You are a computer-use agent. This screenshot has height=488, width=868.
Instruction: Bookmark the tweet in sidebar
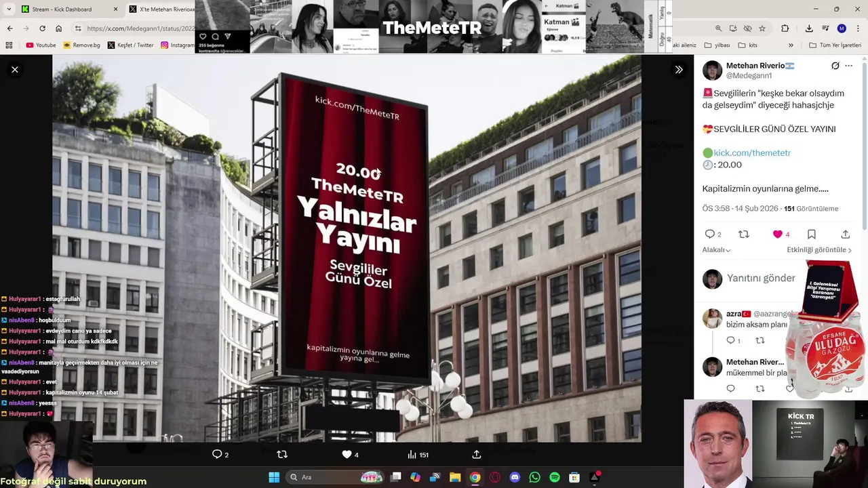[x=812, y=234]
